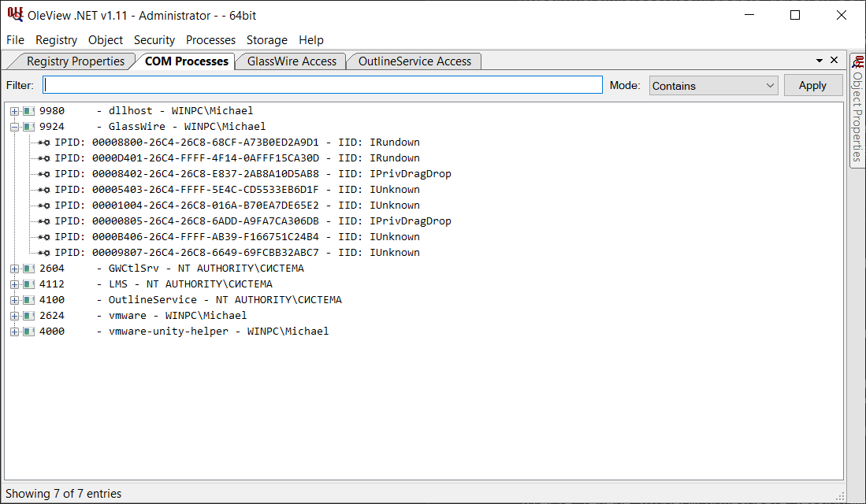Click interface icon of IPID 00009807 IUnknown
The height and width of the screenshot is (504, 866).
[44, 253]
